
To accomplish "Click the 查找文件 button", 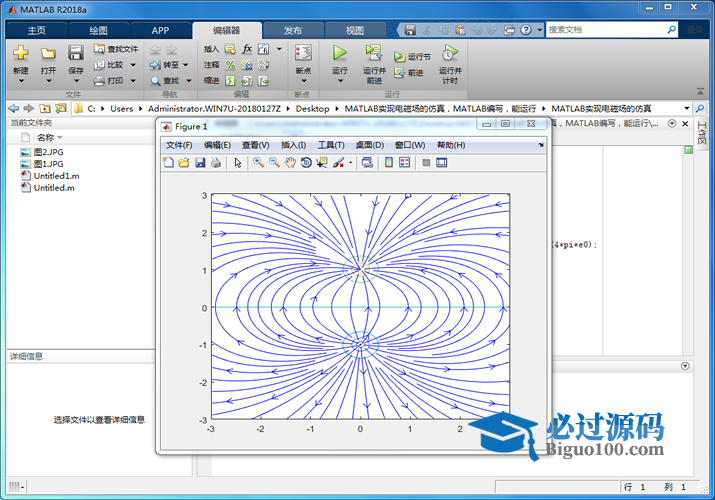I will point(116,49).
